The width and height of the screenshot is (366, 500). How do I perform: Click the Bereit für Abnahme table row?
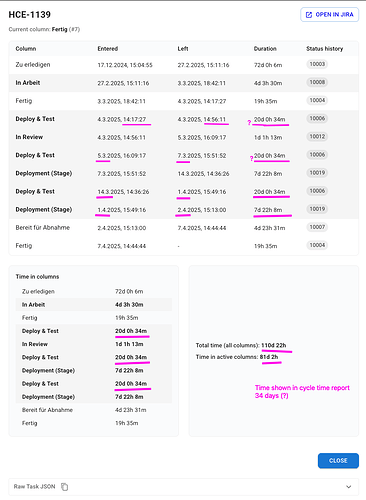coord(184,228)
